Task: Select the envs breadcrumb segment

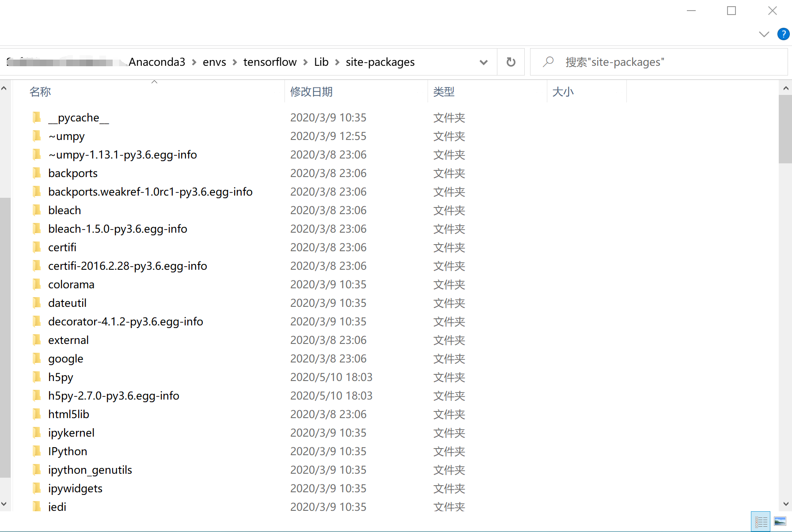Action: [214, 62]
